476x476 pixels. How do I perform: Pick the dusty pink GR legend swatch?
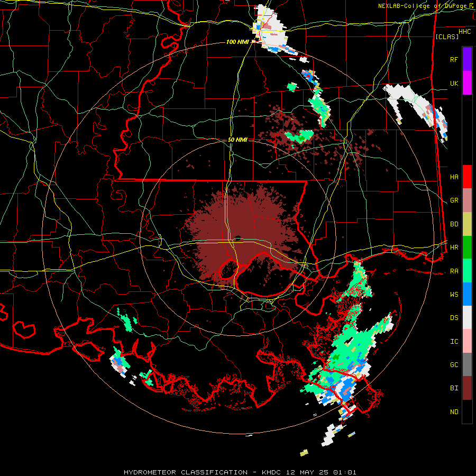pos(467,200)
